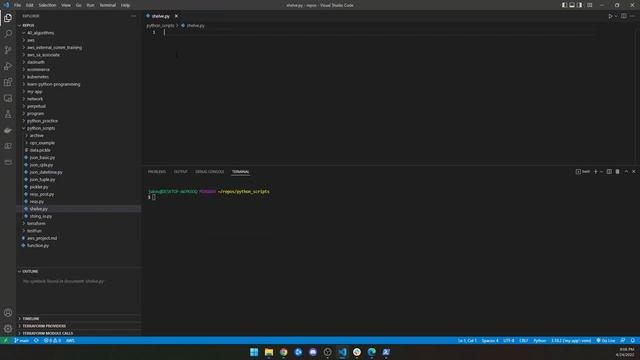This screenshot has width=640, height=360.
Task: Split the editor to the right
Action: pos(624,16)
